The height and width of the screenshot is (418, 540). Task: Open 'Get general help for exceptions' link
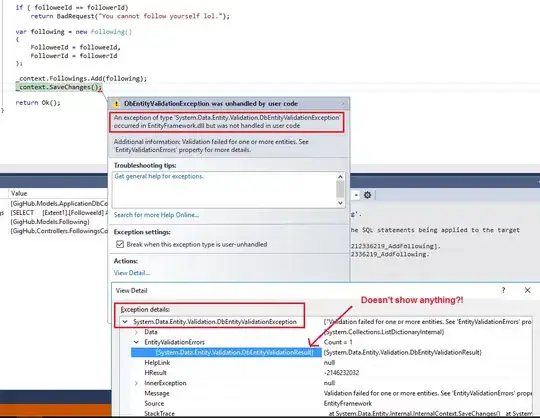coord(159,176)
